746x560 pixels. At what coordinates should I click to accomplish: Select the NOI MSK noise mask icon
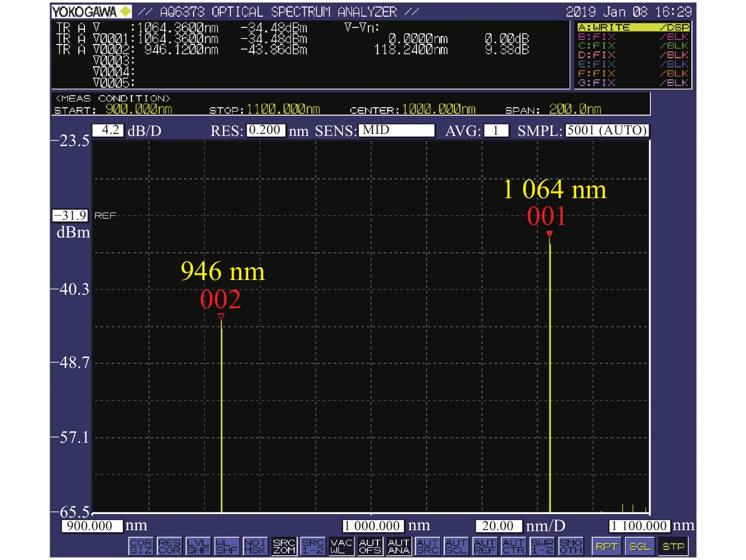[x=255, y=546]
